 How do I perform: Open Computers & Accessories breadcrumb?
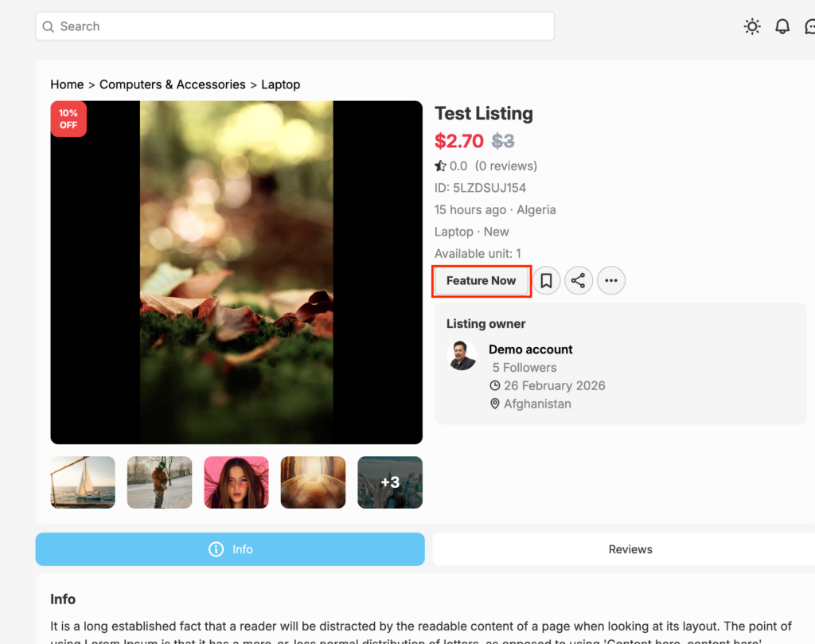pos(172,84)
